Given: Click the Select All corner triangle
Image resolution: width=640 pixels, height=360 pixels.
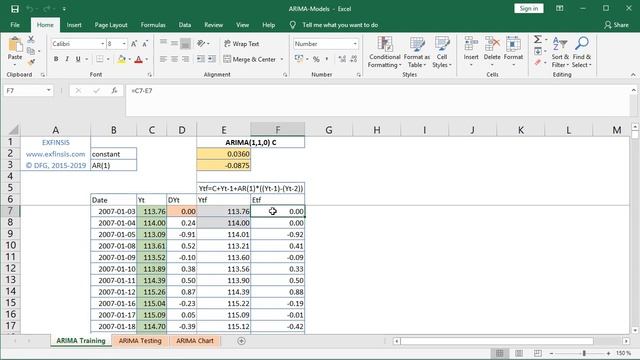Looking at the screenshot, I should click(x=14, y=130).
